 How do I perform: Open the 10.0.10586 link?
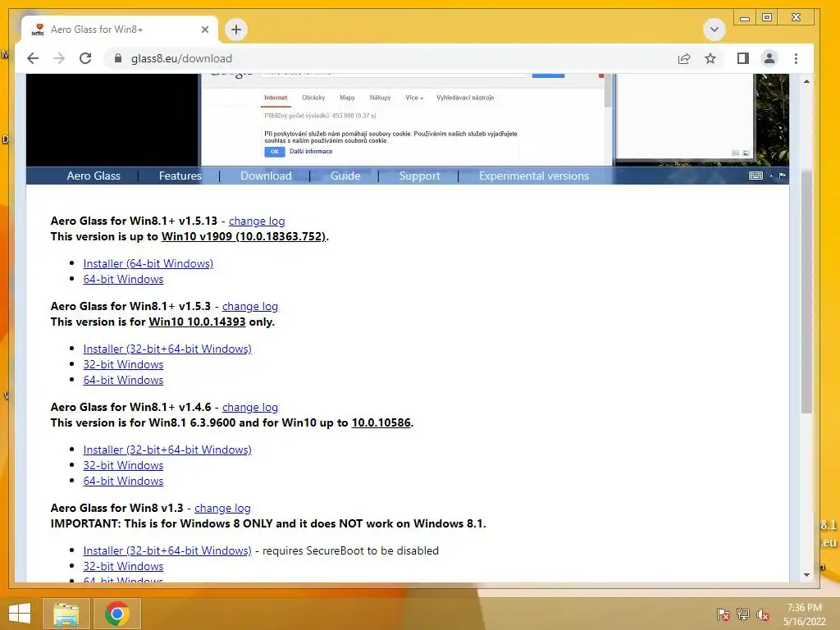[381, 422]
